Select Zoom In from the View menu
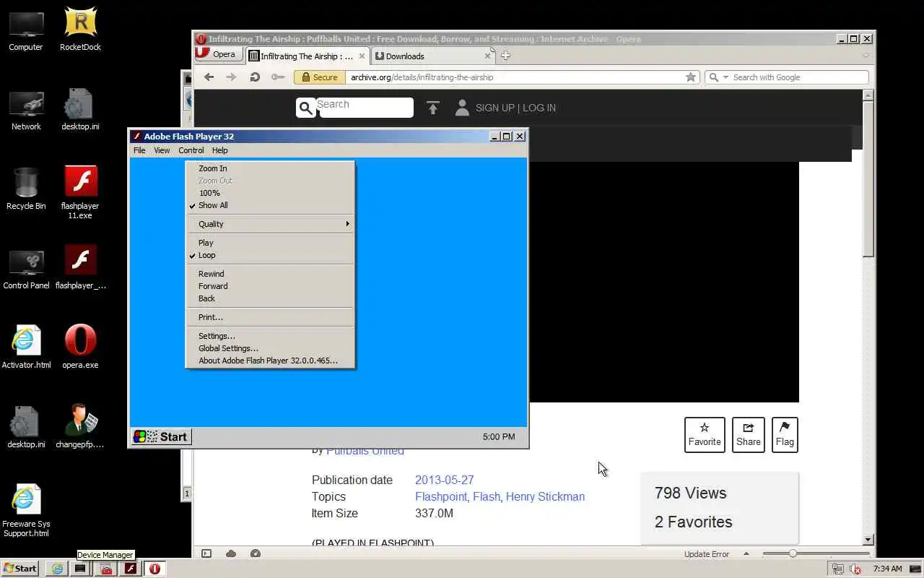924x578 pixels. tap(269, 168)
